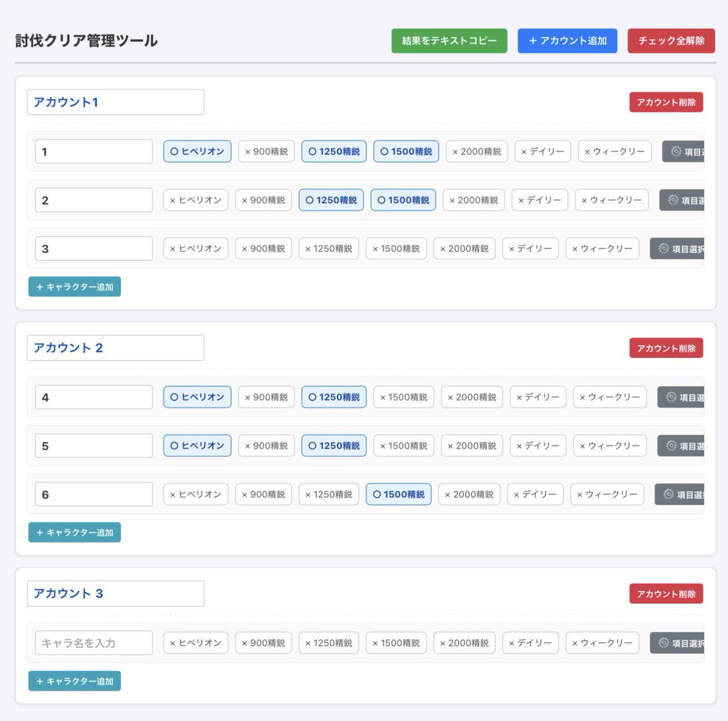The height and width of the screenshot is (721, 728).
Task: Uncheck 1500精鋭 for character 6
Action: 399,494
